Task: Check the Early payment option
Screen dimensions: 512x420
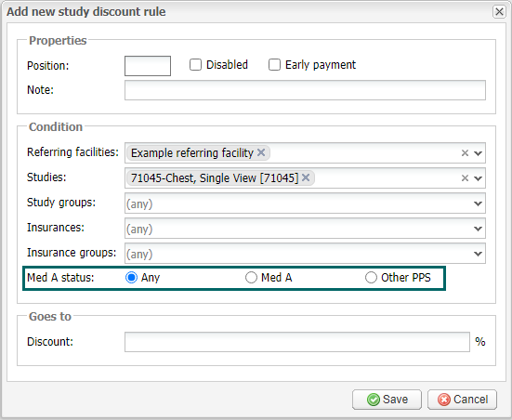Action: pos(274,65)
